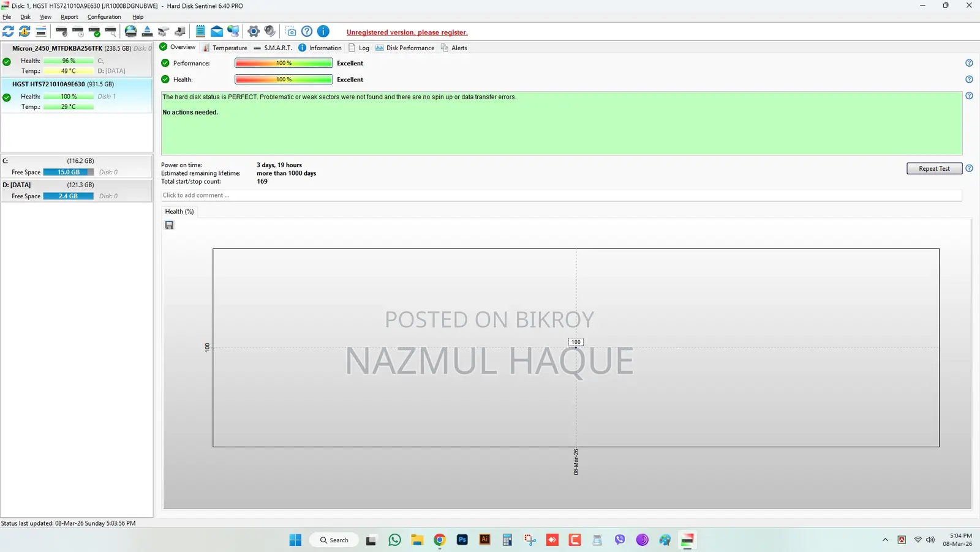Select the D: [DATA] partition entry
Screen dimensions: 980x552
coord(77,190)
